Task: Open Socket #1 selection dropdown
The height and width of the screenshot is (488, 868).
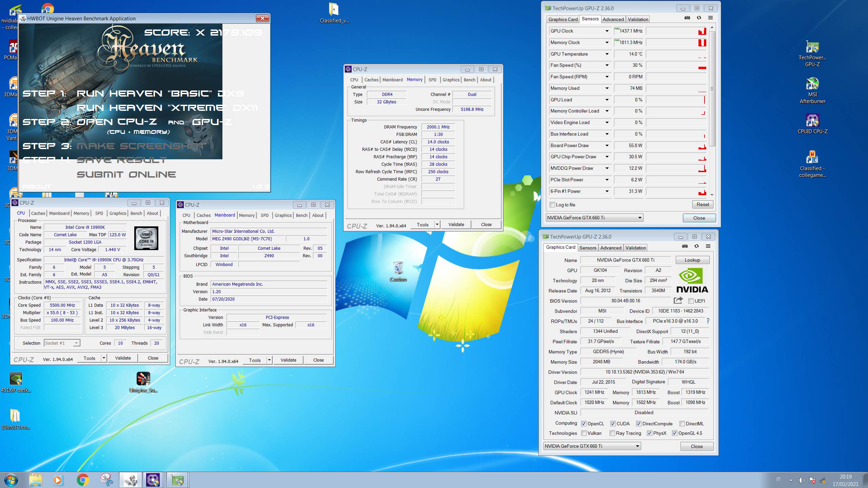Action: pyautogui.click(x=62, y=343)
